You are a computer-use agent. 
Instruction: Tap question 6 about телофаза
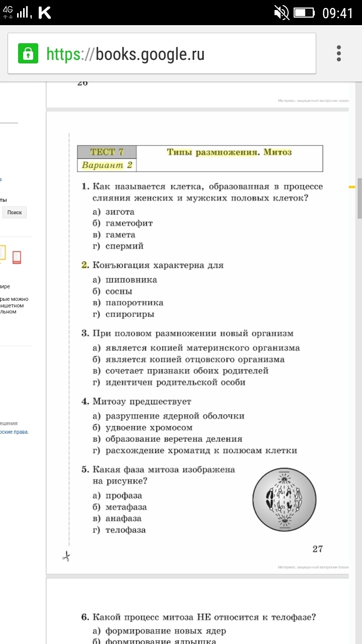click(x=199, y=617)
